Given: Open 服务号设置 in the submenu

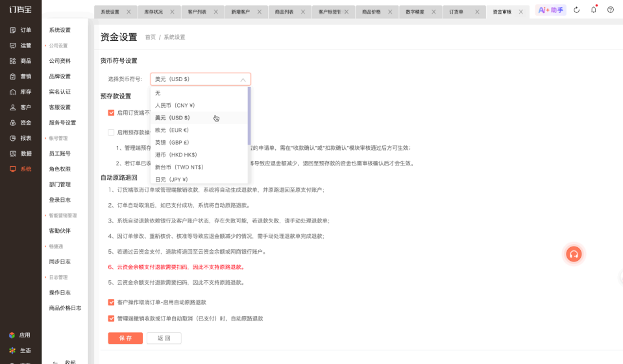Looking at the screenshot, I should click(x=62, y=123).
